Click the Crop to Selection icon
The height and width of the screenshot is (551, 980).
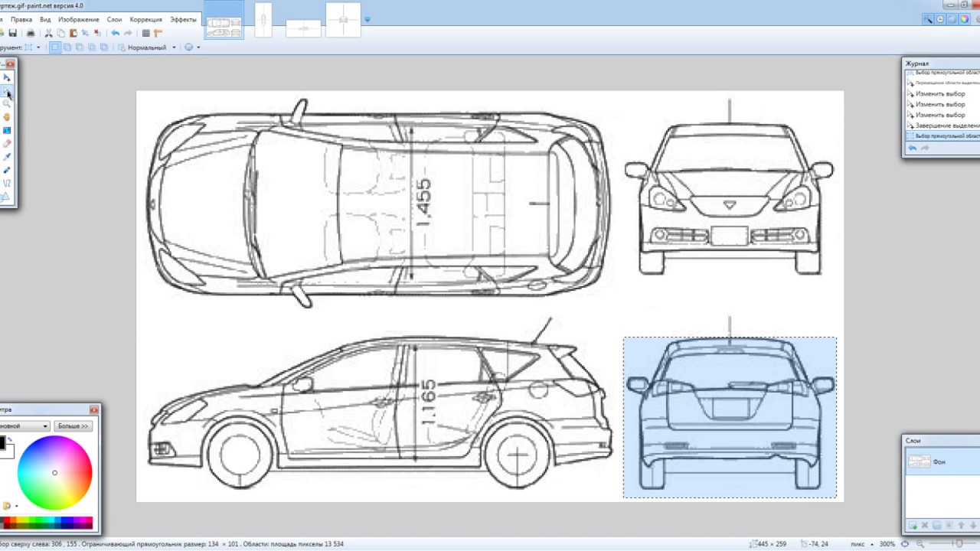[85, 33]
